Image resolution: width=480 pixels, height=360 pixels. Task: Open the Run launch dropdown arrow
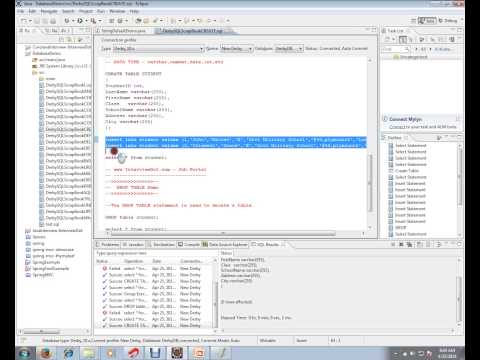[x=86, y=21]
